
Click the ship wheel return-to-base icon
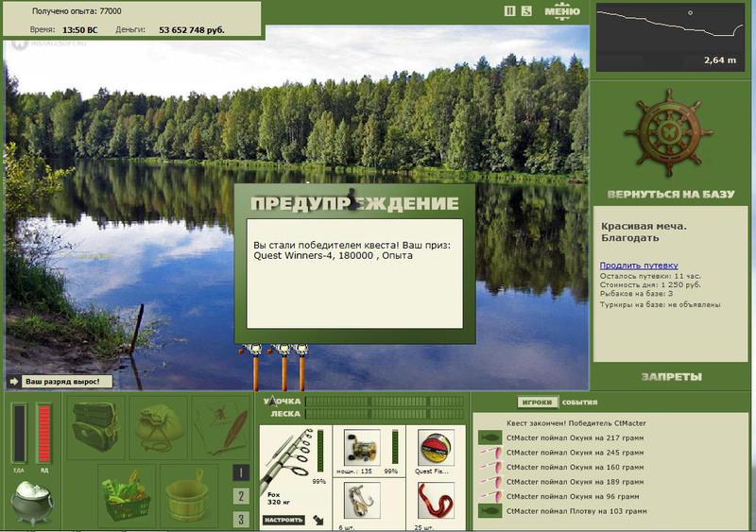coord(669,132)
